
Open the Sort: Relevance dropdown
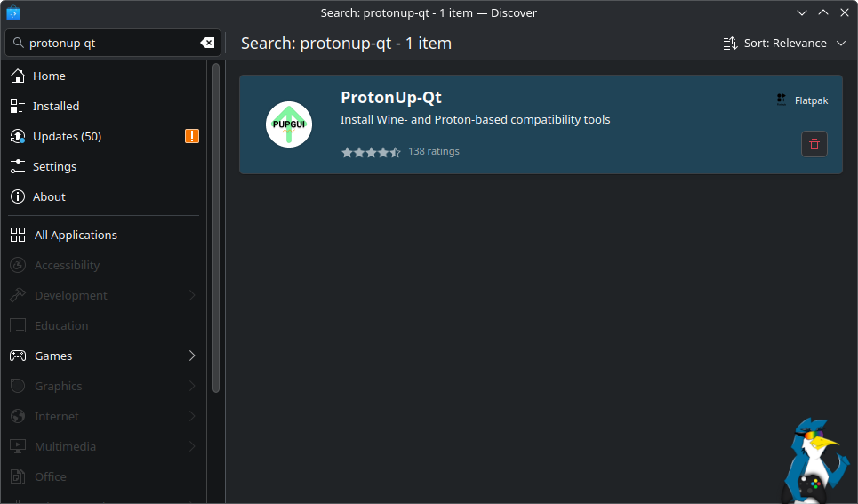click(x=784, y=43)
